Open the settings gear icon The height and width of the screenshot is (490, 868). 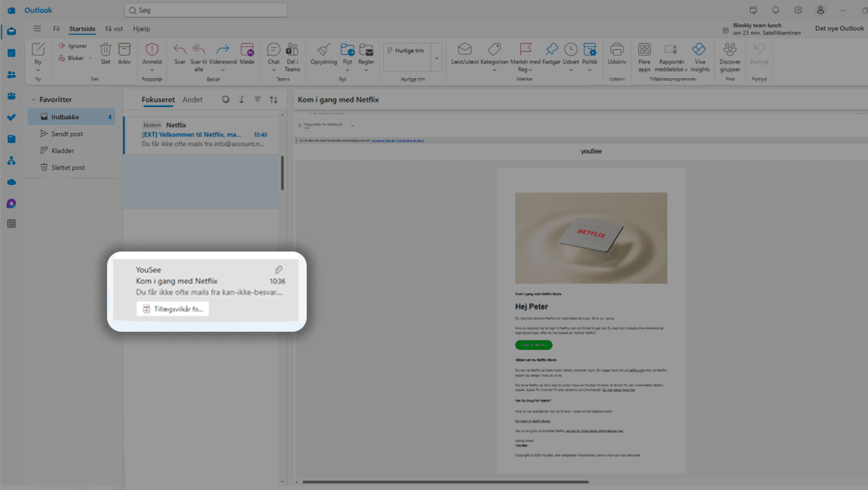point(798,10)
